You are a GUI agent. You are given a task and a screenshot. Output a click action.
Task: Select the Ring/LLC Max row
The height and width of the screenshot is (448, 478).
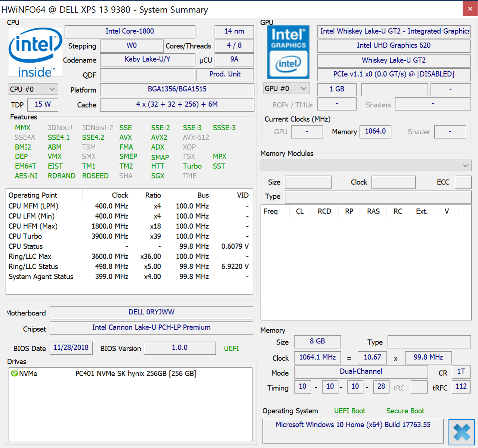129,256
